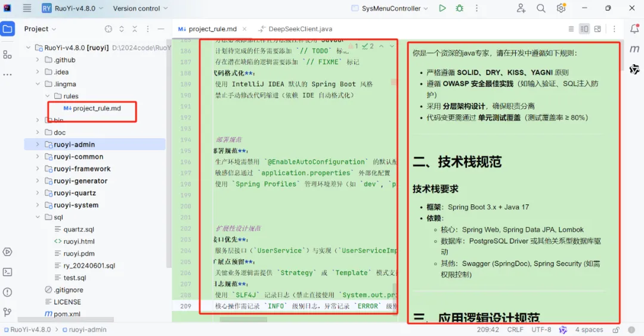Expand the ruoyi-common module
Image resolution: width=644 pixels, height=336 pixels.
(38, 157)
